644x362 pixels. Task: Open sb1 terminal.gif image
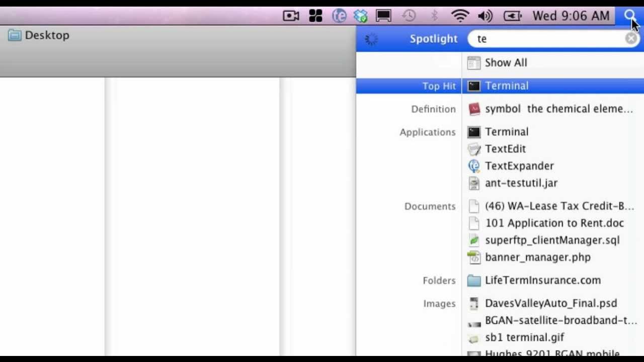coord(525,337)
